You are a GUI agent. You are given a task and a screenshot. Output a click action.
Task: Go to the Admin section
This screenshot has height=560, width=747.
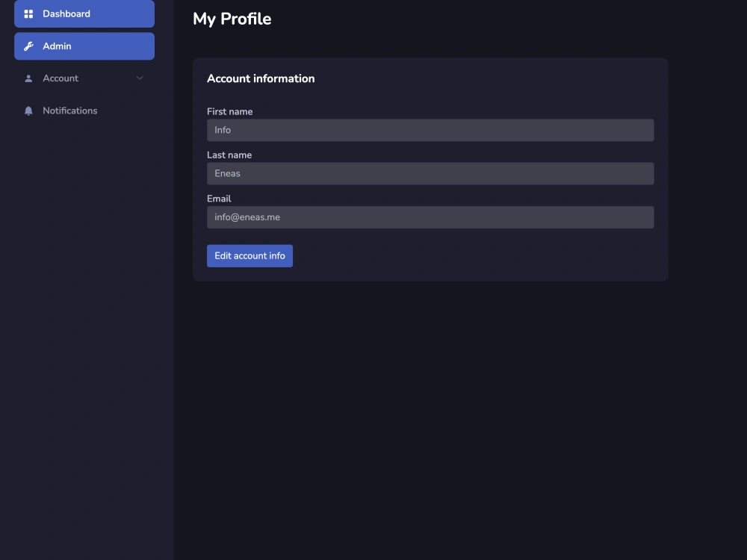pos(84,46)
